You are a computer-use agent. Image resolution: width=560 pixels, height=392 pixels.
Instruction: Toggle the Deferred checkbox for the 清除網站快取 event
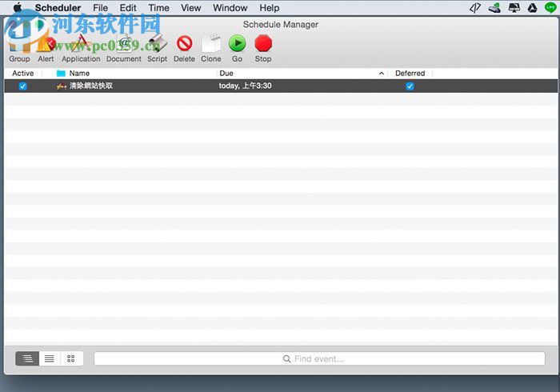click(410, 86)
